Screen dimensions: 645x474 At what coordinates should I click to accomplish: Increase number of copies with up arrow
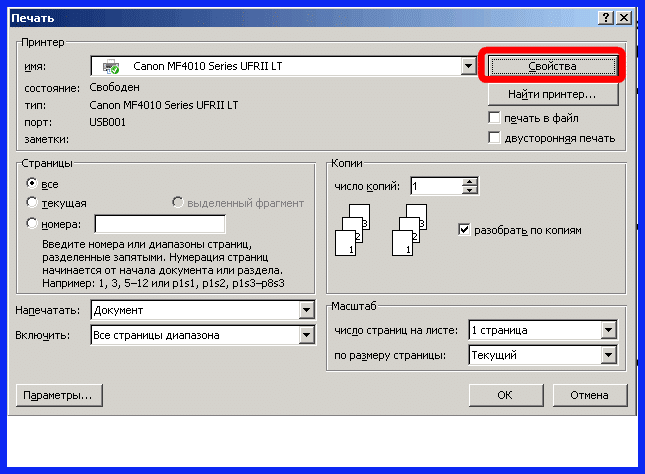[x=469, y=182]
